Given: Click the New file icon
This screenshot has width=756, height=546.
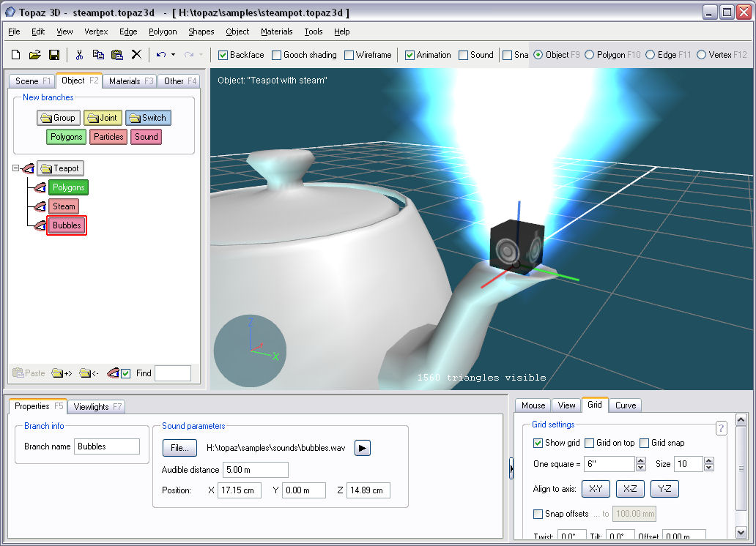Looking at the screenshot, I should pos(15,55).
